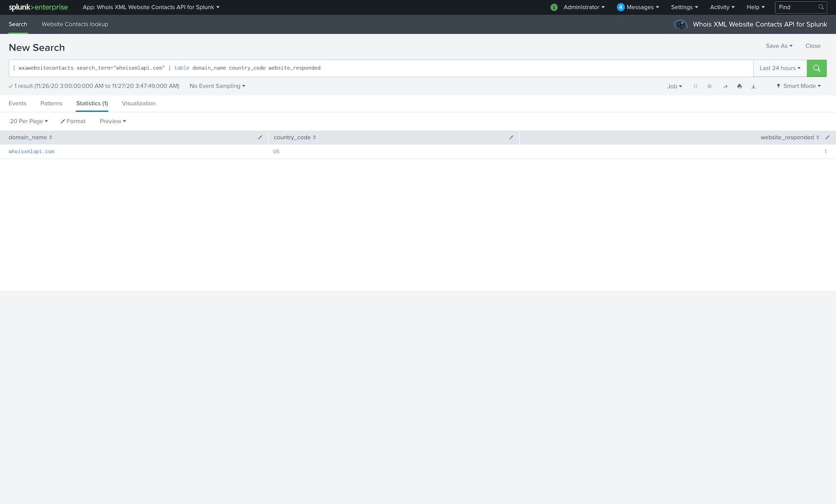Switch to the Patterns tab
The width and height of the screenshot is (836, 504).
click(52, 103)
